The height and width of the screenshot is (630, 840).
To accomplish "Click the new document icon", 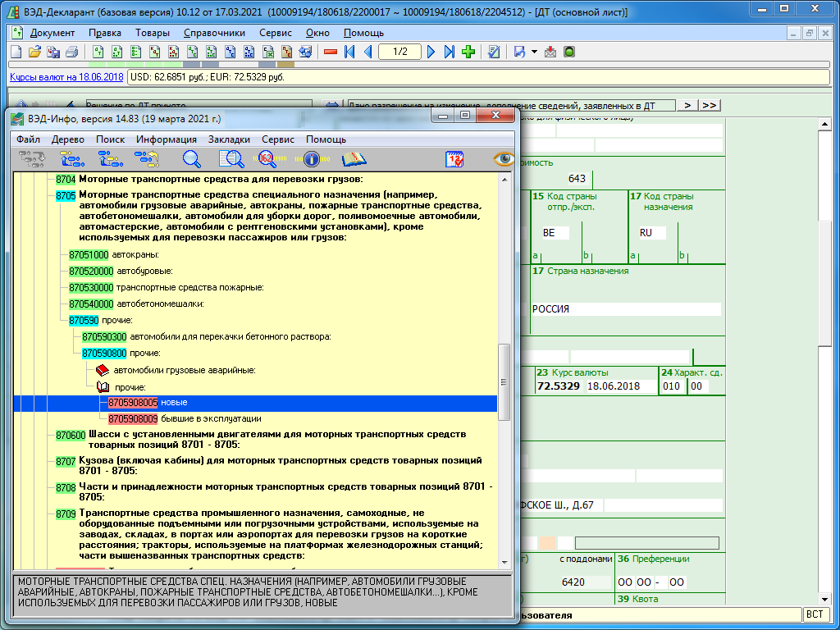I will click(x=16, y=52).
